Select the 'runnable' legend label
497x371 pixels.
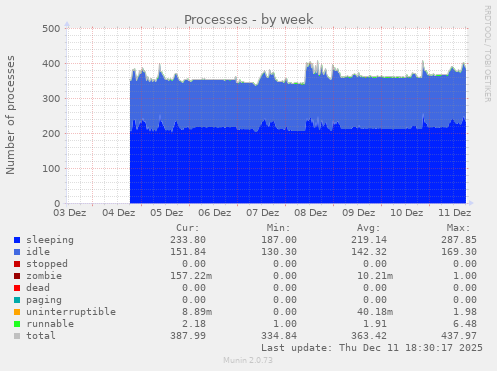pyautogui.click(x=50, y=324)
